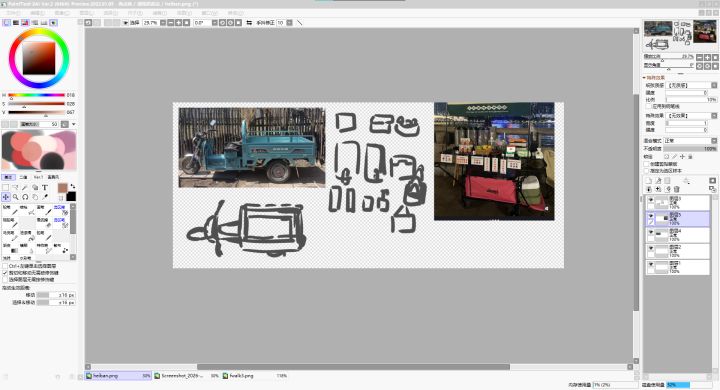Click the Redo button in toolbar
The image size is (720, 390).
[x=97, y=23]
